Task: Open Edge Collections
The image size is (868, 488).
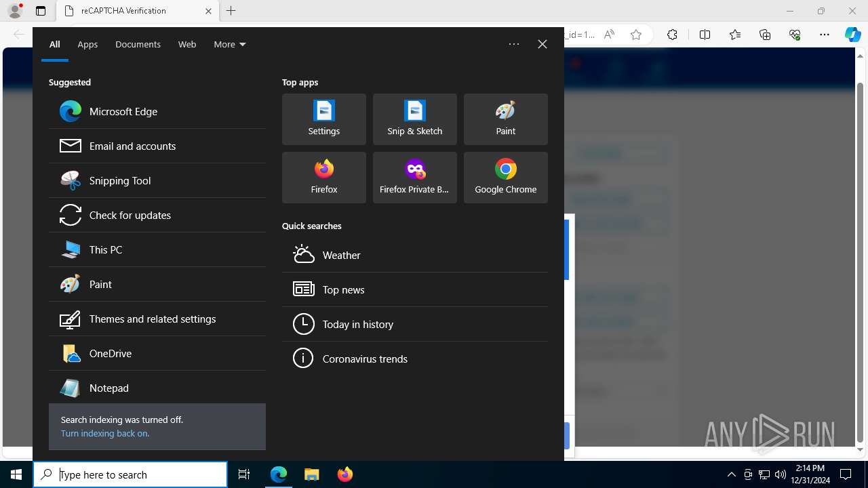Action: pyautogui.click(x=765, y=35)
